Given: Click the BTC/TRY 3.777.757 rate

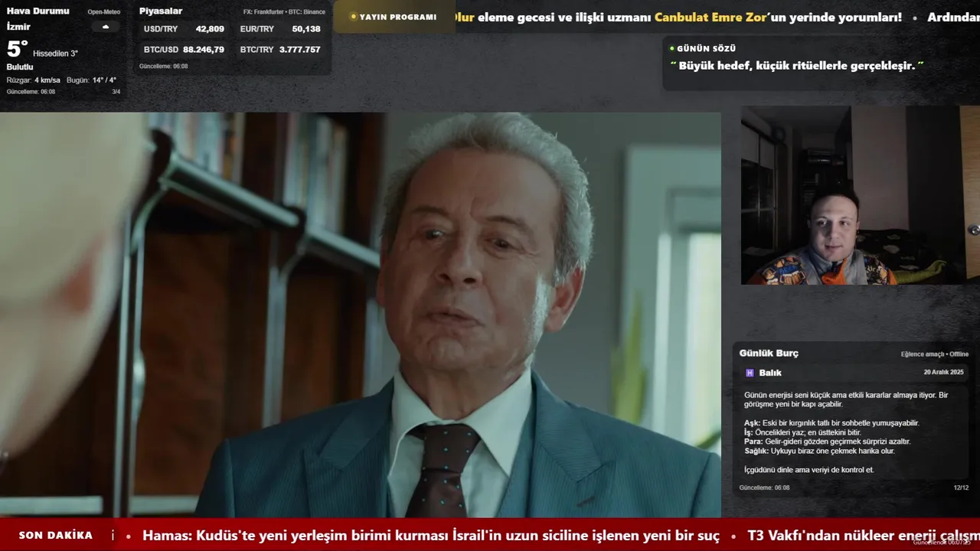Looking at the screenshot, I should tap(280, 50).
